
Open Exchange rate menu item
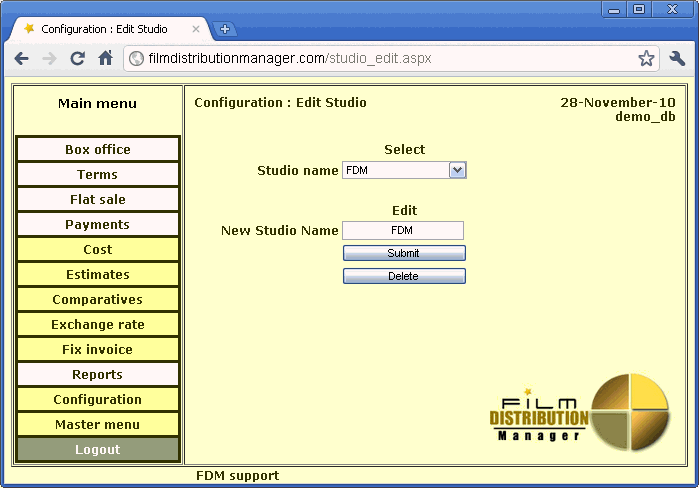[x=98, y=325]
